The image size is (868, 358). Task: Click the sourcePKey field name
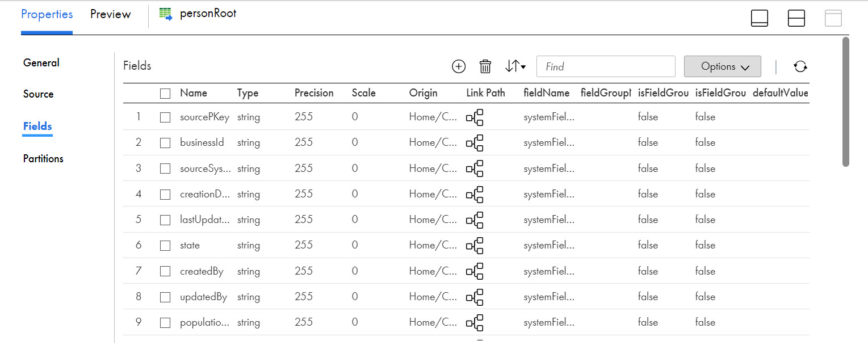click(x=205, y=117)
